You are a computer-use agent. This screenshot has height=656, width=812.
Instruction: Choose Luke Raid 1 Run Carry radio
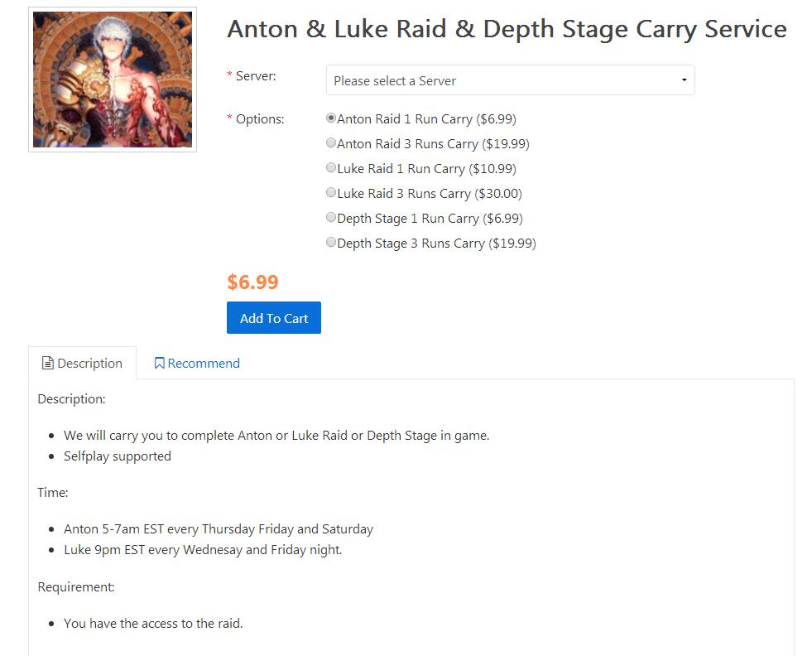click(x=331, y=167)
